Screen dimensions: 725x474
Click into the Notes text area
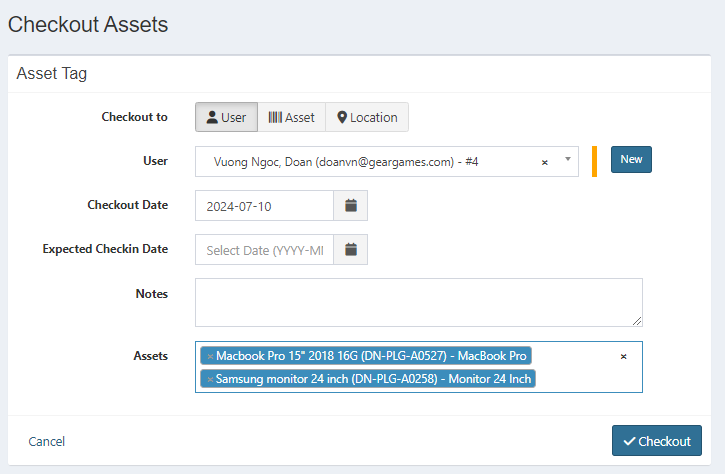click(x=418, y=301)
